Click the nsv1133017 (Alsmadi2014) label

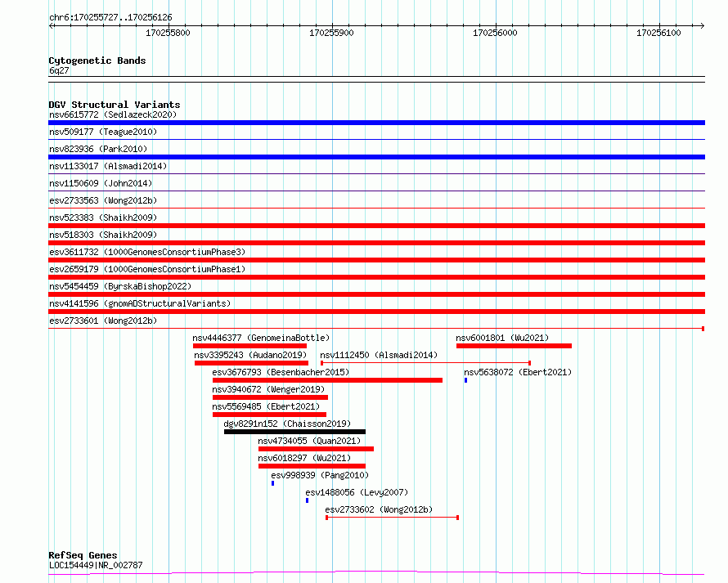tap(108, 166)
